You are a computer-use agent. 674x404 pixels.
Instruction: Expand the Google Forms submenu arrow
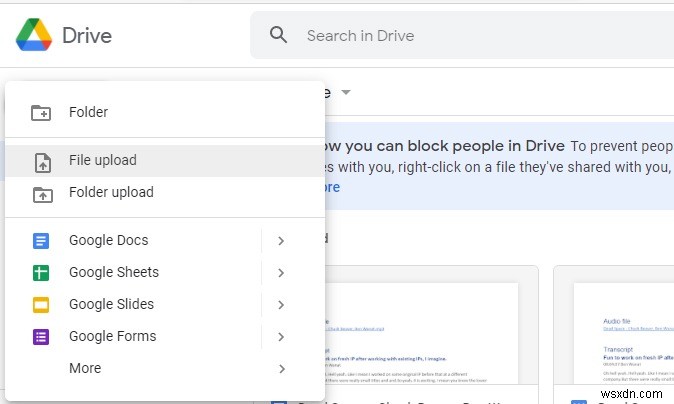click(282, 337)
